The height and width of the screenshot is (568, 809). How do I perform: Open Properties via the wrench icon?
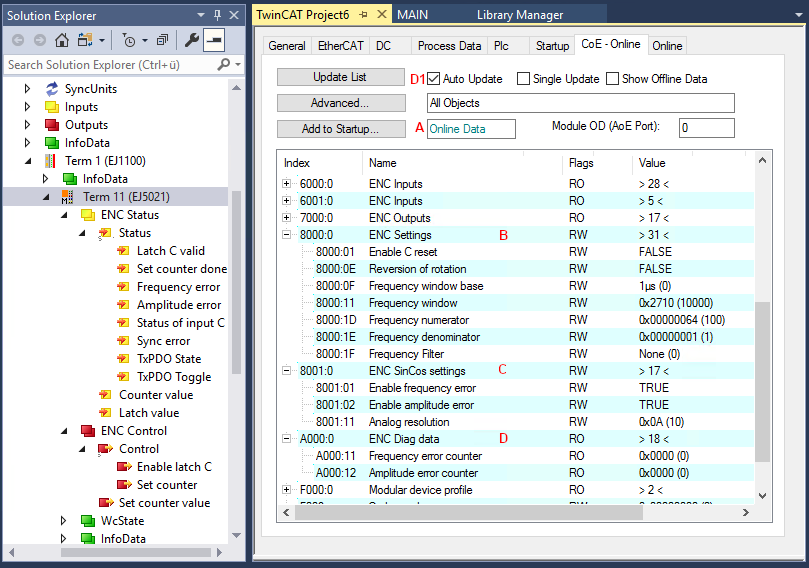pos(192,40)
